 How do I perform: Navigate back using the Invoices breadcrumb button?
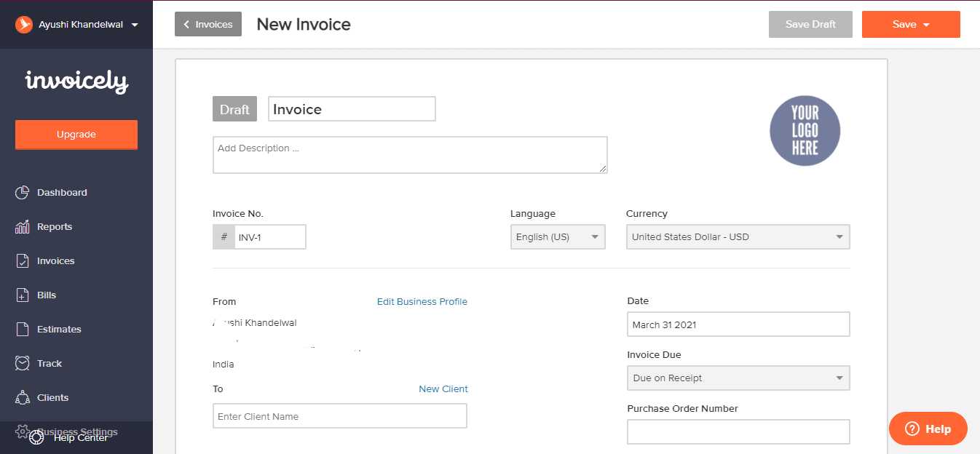click(x=208, y=24)
